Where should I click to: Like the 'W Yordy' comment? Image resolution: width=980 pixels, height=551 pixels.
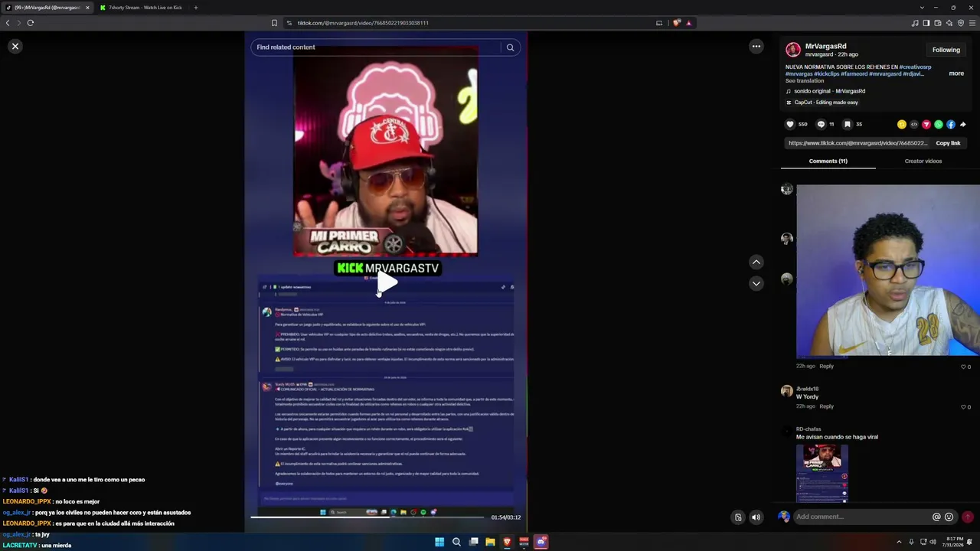(x=964, y=407)
